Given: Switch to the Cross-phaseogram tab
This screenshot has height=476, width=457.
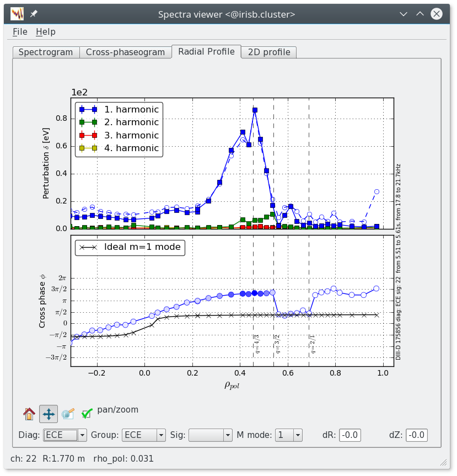Looking at the screenshot, I should pos(125,52).
